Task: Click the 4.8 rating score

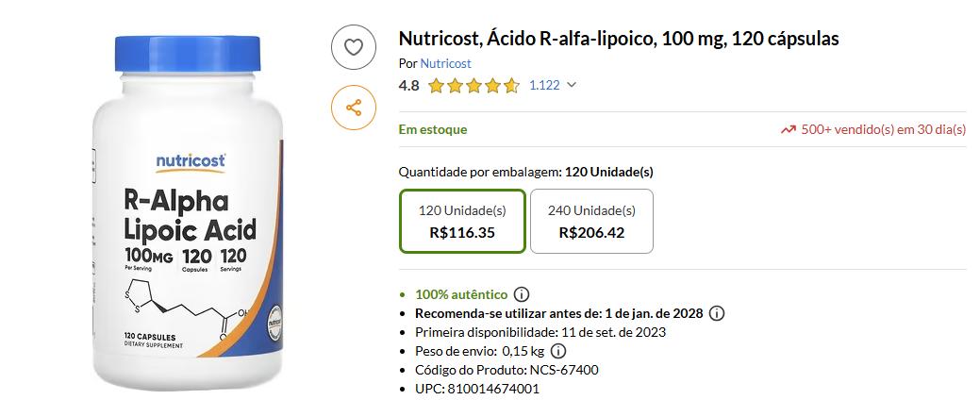Action: 409,85
